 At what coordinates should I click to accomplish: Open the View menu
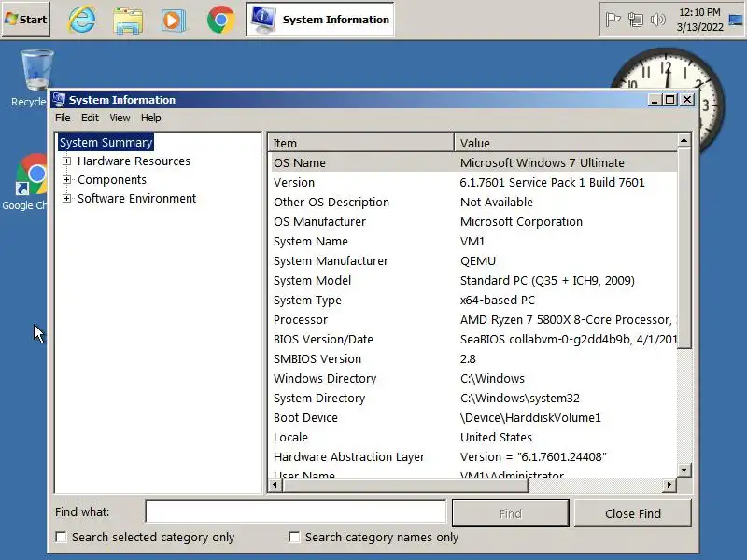120,118
